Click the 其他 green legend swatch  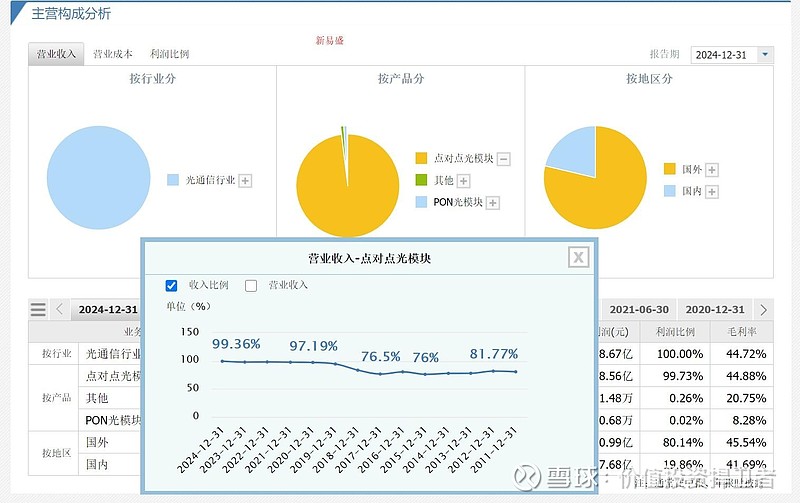421,180
